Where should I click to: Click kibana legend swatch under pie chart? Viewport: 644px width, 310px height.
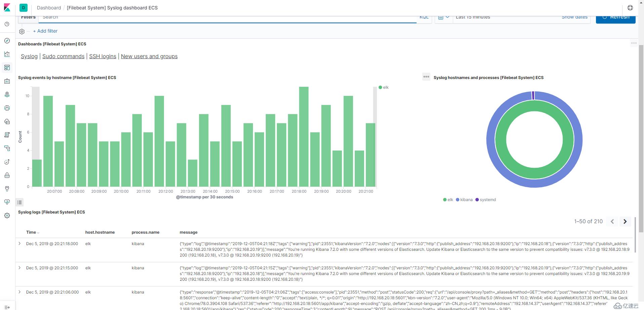point(458,200)
